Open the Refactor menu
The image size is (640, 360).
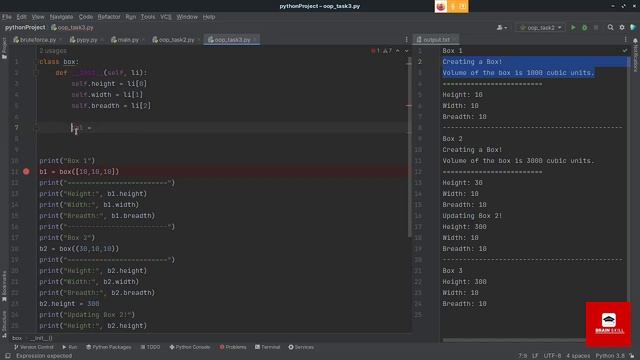[x=109, y=17]
